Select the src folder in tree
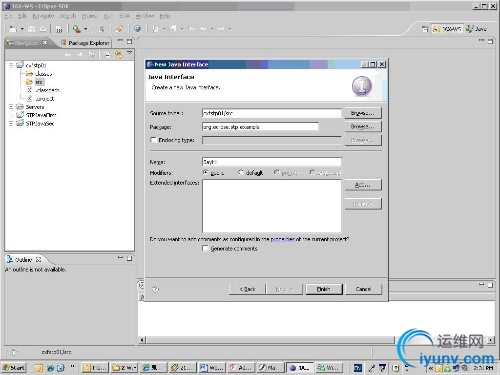 (x=36, y=82)
